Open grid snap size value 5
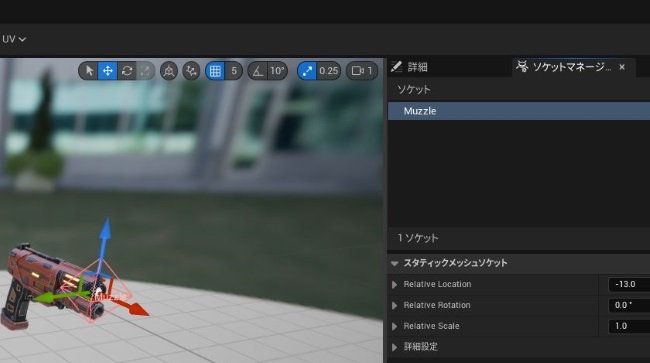 [x=234, y=71]
